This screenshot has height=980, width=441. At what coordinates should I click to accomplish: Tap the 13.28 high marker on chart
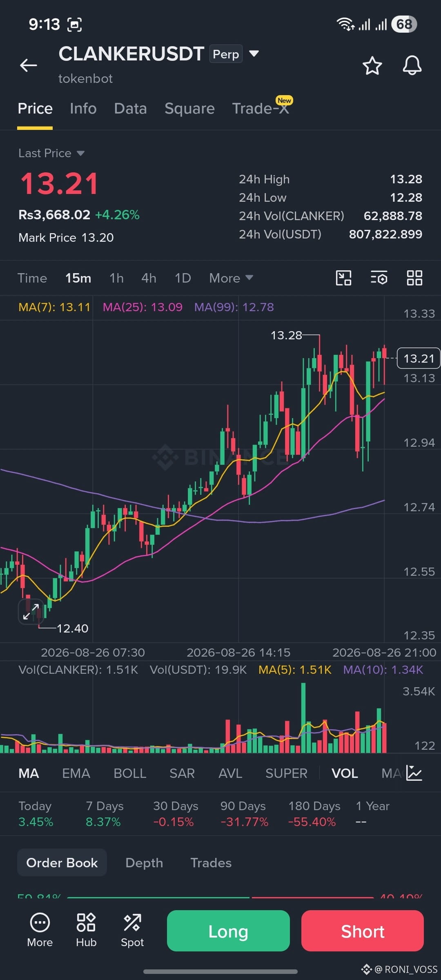[x=286, y=335]
